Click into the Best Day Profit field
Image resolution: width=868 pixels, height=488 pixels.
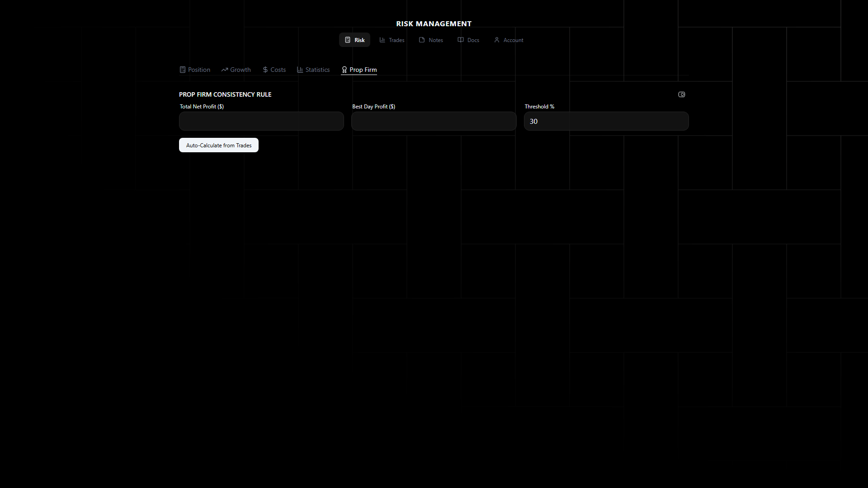tap(434, 121)
